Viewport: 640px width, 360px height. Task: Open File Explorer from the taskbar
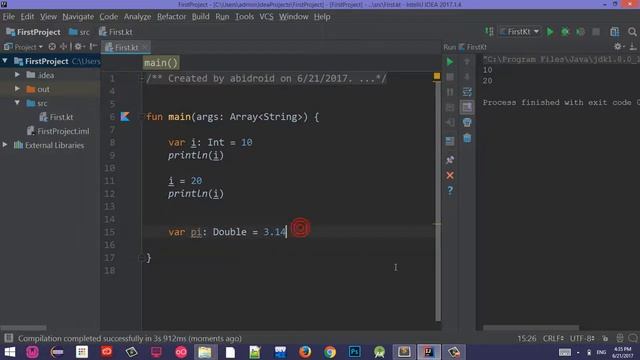[205, 352]
